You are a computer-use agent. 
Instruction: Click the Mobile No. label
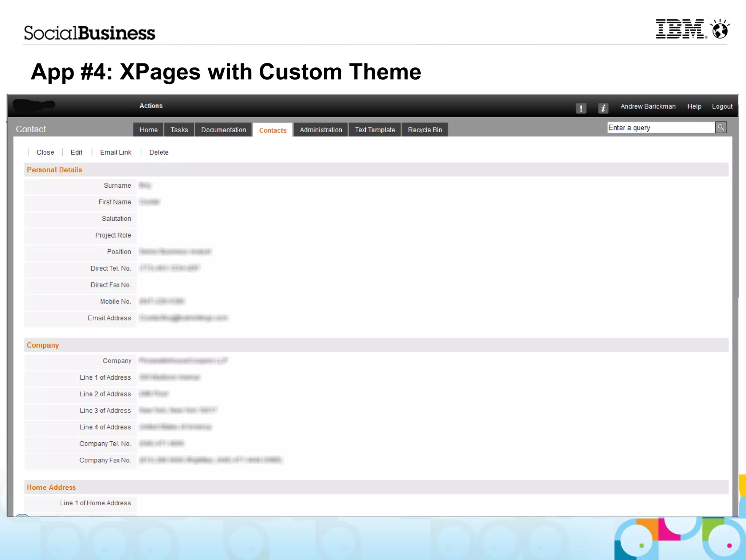(x=115, y=302)
